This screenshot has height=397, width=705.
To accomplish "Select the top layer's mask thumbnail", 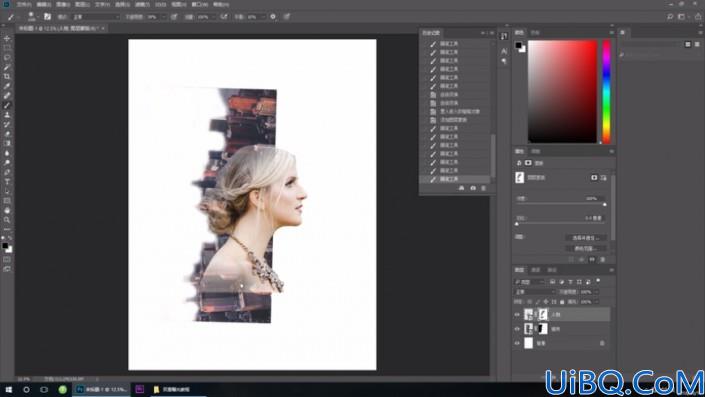I will point(543,314).
